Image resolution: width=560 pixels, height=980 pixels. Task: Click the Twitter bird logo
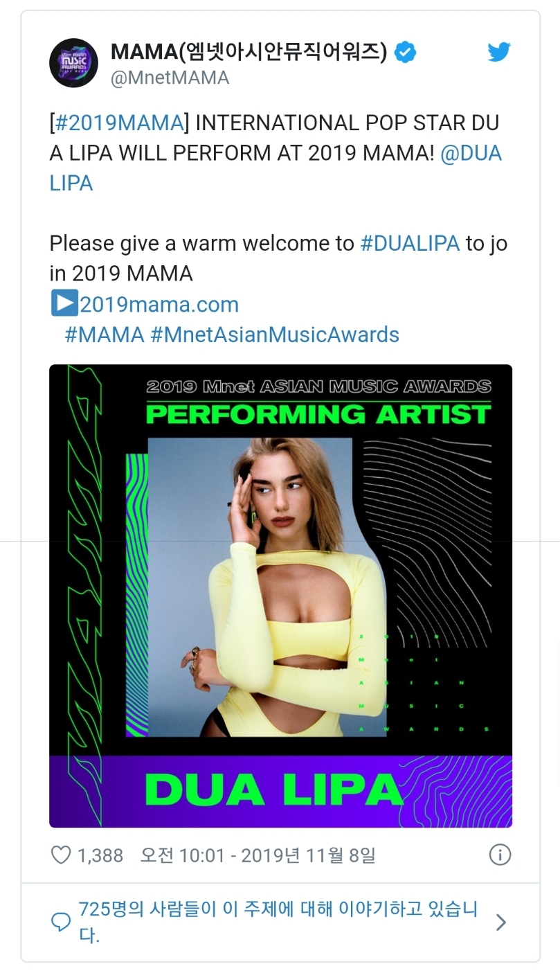tap(498, 52)
